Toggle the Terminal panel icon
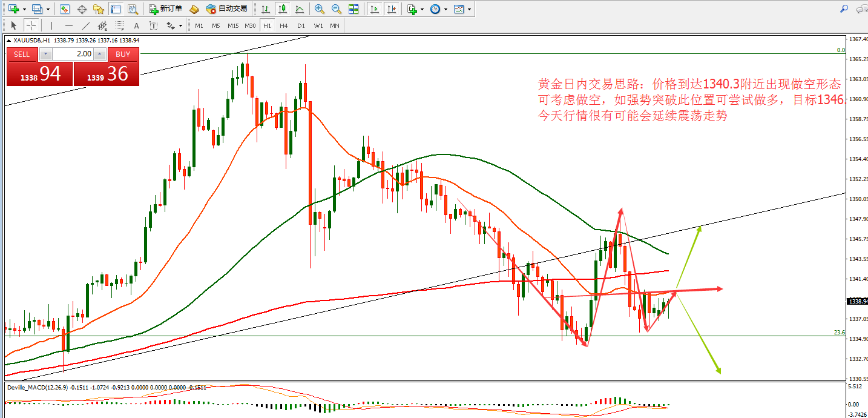 click(x=115, y=9)
